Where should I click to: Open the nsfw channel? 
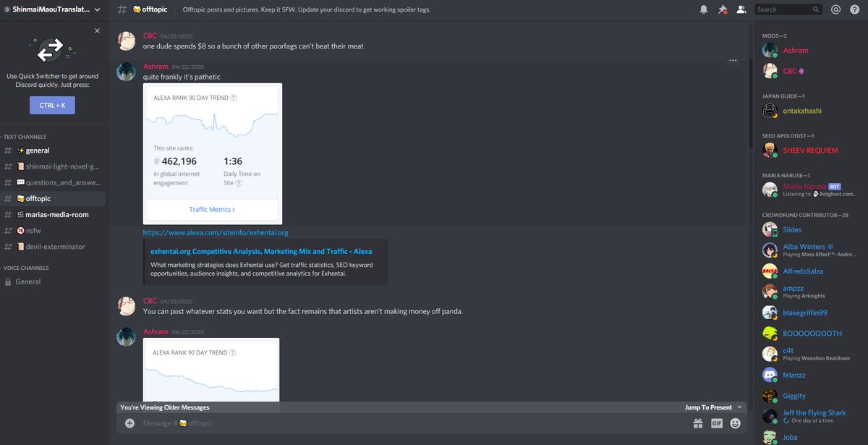[x=54, y=230]
